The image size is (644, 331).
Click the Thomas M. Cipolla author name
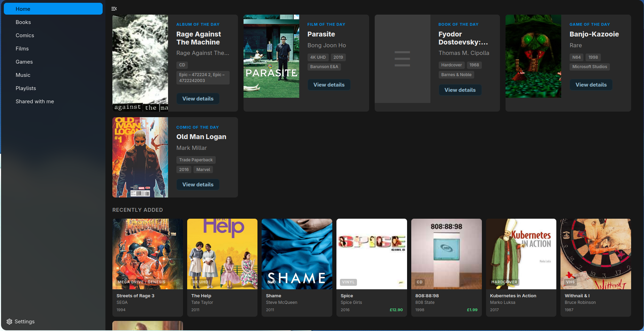point(464,53)
